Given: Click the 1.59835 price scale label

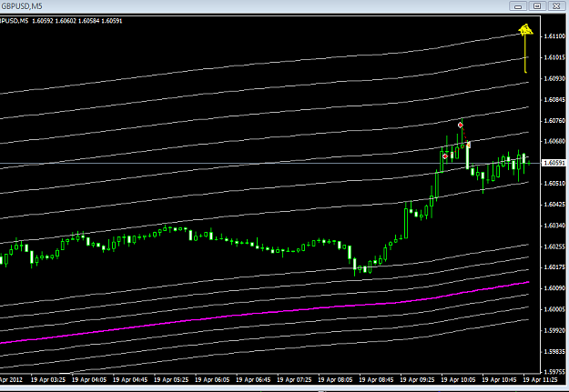Looking at the screenshot, I should pyautogui.click(x=554, y=351).
